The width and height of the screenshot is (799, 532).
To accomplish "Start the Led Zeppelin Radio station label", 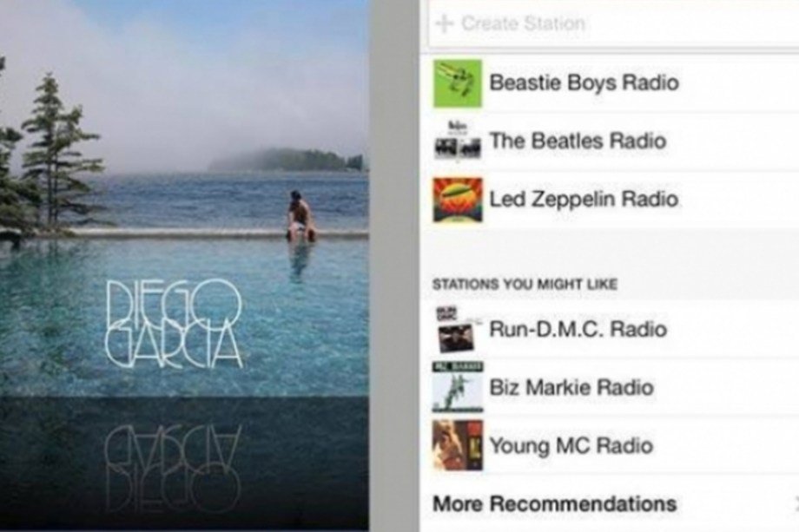I will pos(584,199).
